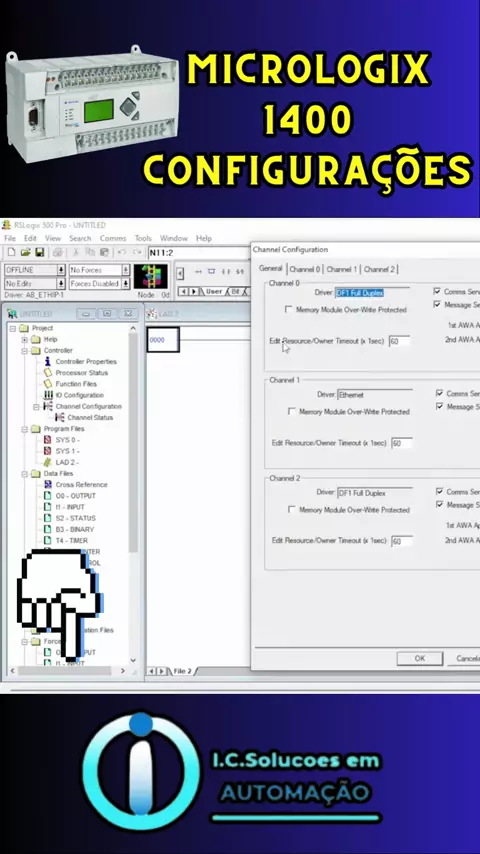This screenshot has width=480, height=854.
Task: Toggle Channel 2 Memory Module Over-Write Protected
Action: pos(292,510)
